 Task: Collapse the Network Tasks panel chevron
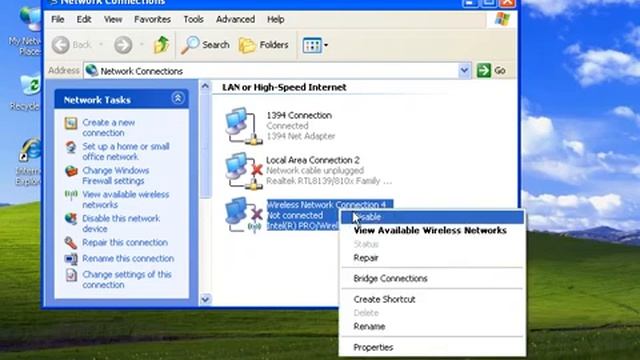pos(178,98)
